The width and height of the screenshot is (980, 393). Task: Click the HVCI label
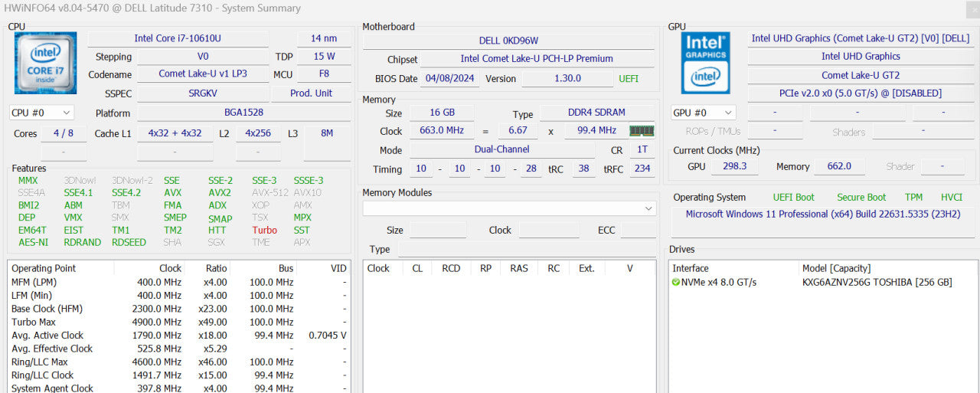click(x=952, y=197)
